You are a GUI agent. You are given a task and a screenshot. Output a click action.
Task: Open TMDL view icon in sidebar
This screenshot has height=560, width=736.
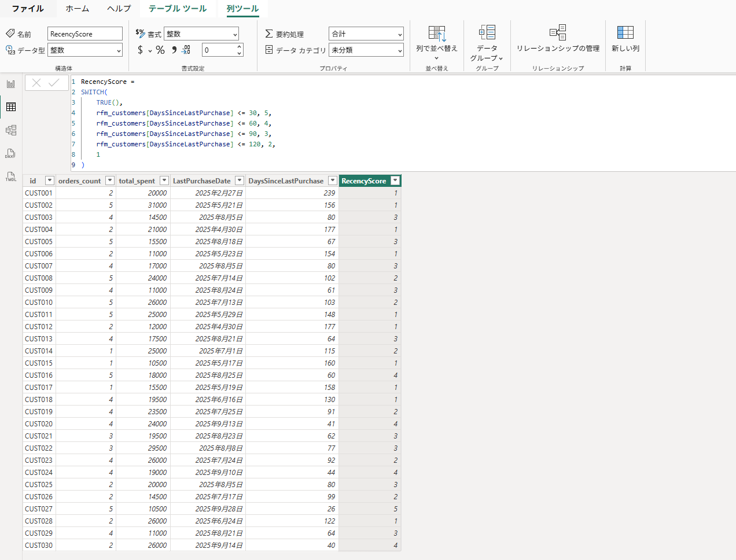point(10,176)
